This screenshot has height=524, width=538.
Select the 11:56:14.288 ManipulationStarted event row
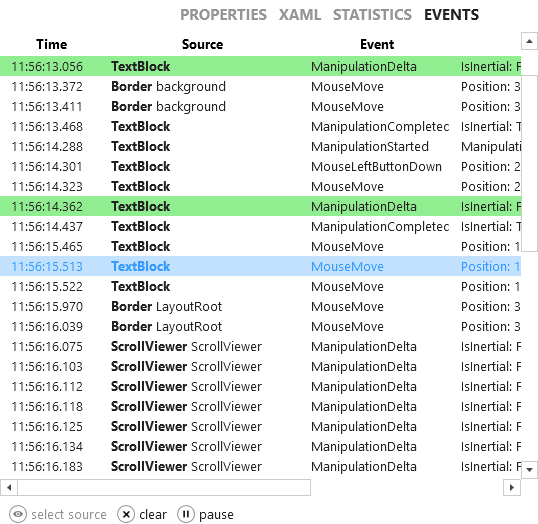tap(260, 147)
